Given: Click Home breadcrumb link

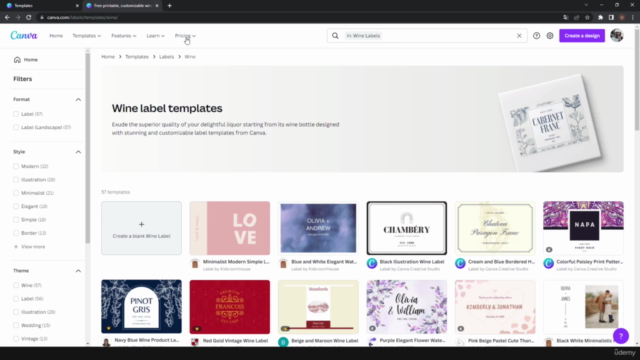Looking at the screenshot, I should pos(108,57).
